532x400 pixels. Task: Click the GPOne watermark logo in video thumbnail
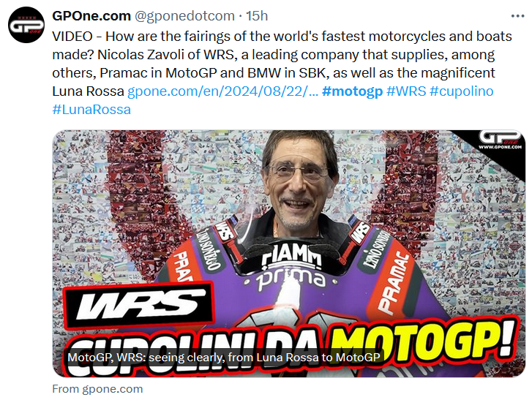[x=500, y=140]
